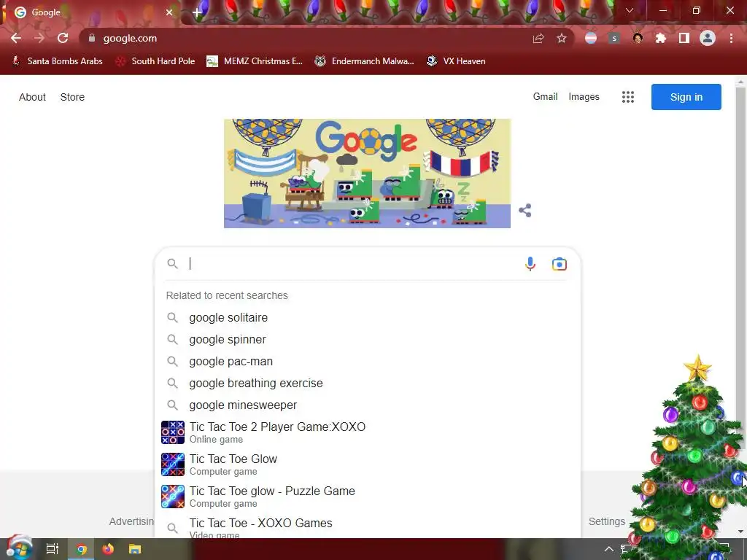Share the doodle with the share icon
This screenshot has height=560, width=747.
[x=525, y=211]
